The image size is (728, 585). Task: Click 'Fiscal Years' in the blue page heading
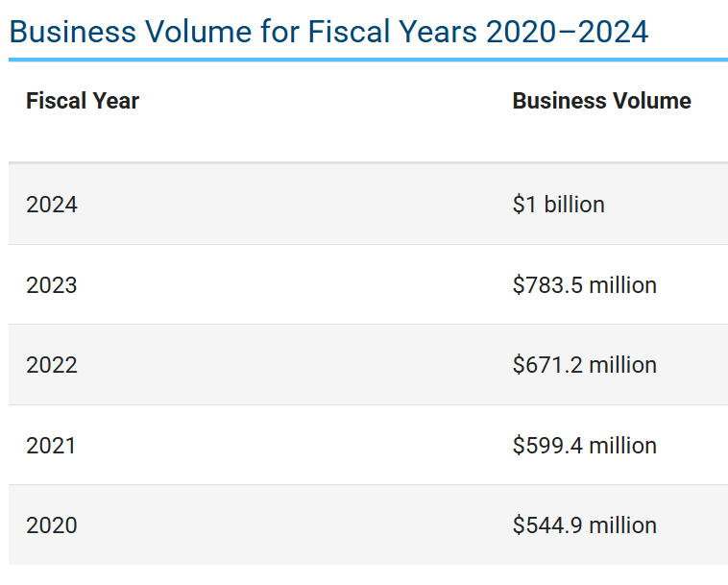tap(392, 32)
